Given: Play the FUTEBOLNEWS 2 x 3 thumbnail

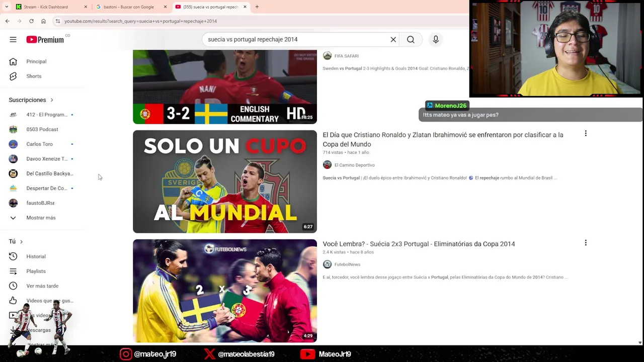Looking at the screenshot, I should (225, 291).
